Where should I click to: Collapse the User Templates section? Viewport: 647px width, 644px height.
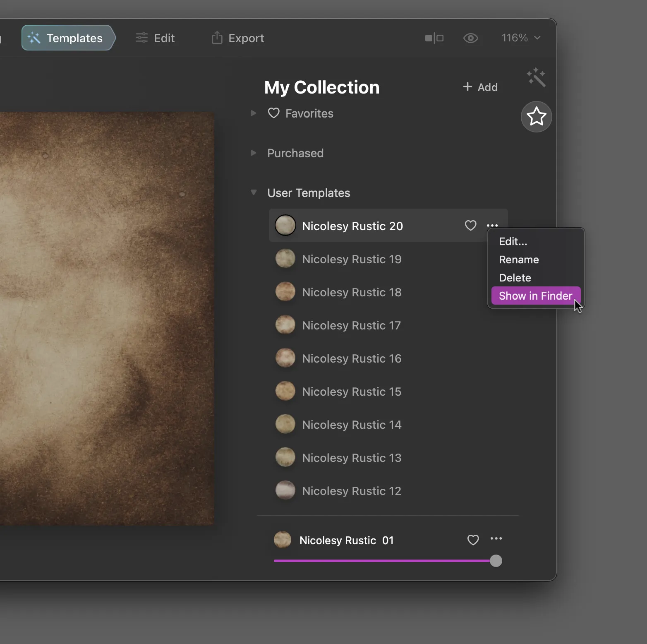[254, 192]
